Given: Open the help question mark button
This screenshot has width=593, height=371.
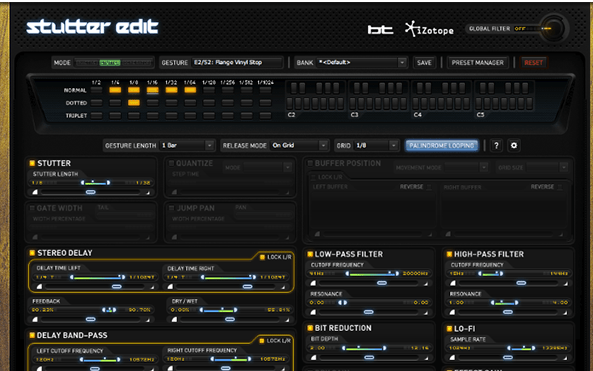Looking at the screenshot, I should [496, 146].
